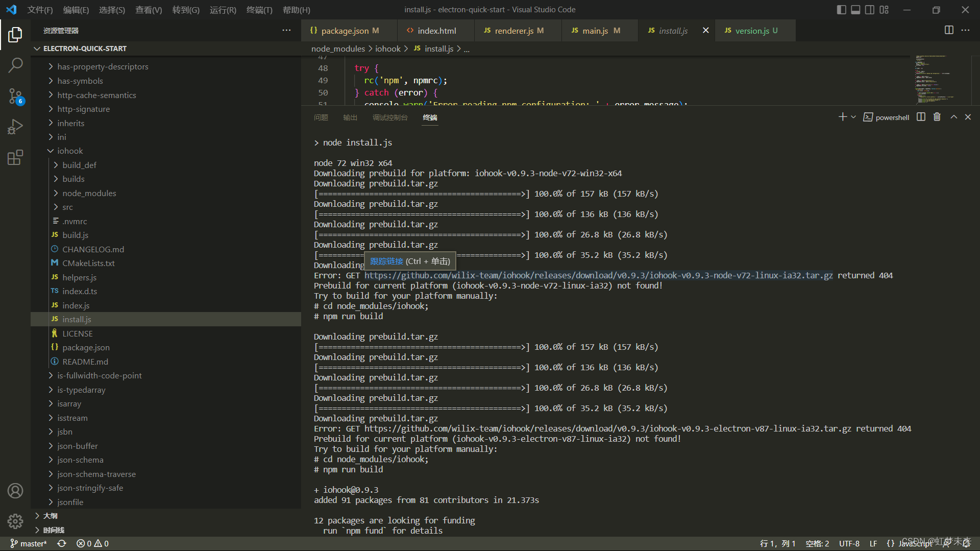The image size is (980, 551).
Task: Click master branch in status bar
Action: point(29,544)
